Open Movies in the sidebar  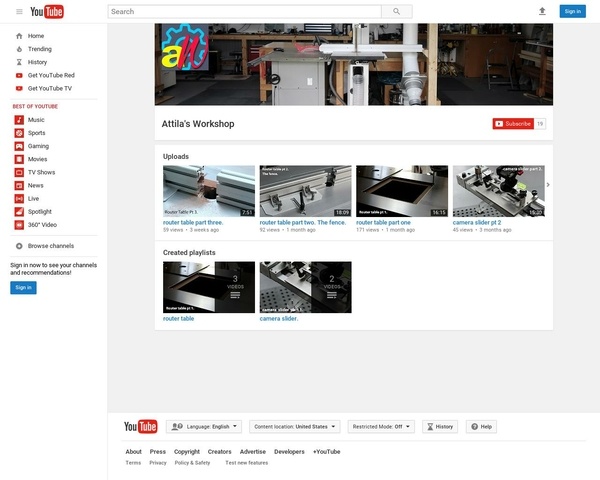tap(38, 159)
